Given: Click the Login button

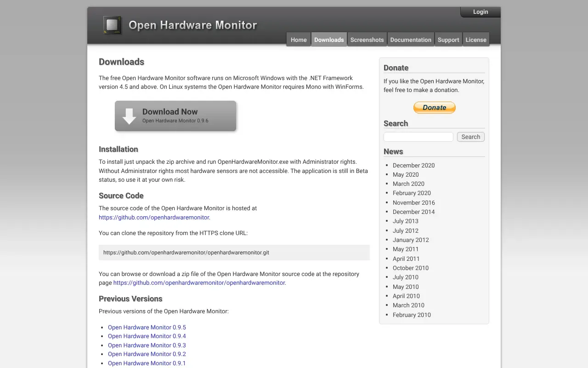Looking at the screenshot, I should [480, 11].
